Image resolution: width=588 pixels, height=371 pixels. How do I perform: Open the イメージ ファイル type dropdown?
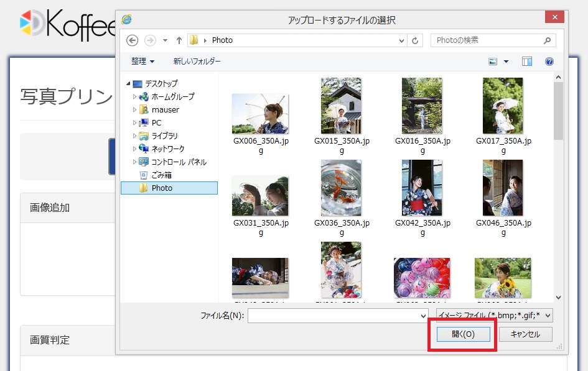tap(495, 316)
